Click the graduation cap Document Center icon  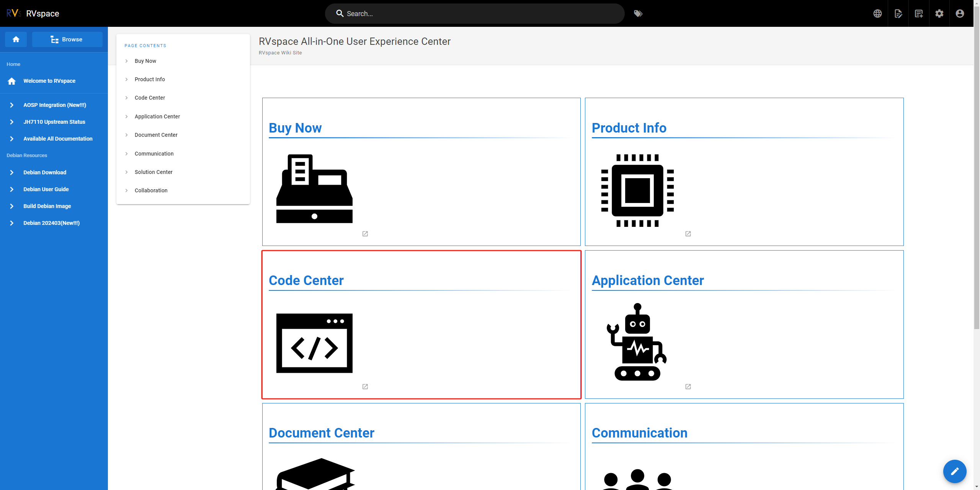coord(316,474)
